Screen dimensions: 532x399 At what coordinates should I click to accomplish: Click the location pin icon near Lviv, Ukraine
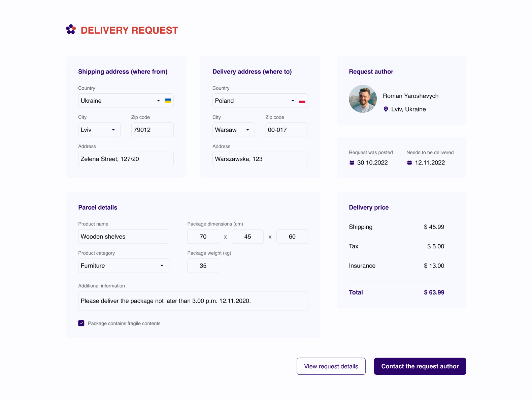coord(386,109)
